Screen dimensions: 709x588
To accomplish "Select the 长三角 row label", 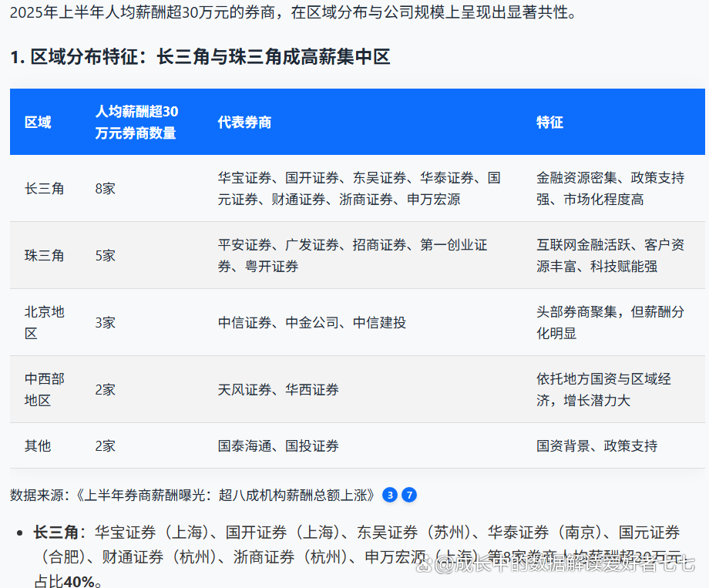I will point(45,187).
